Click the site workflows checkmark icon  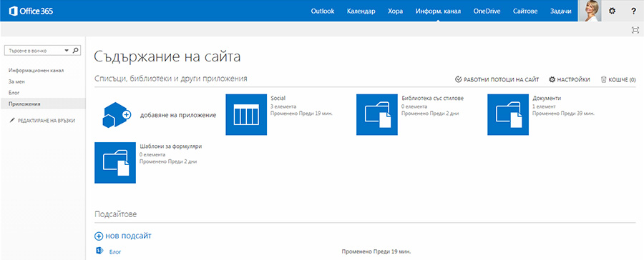tap(459, 79)
